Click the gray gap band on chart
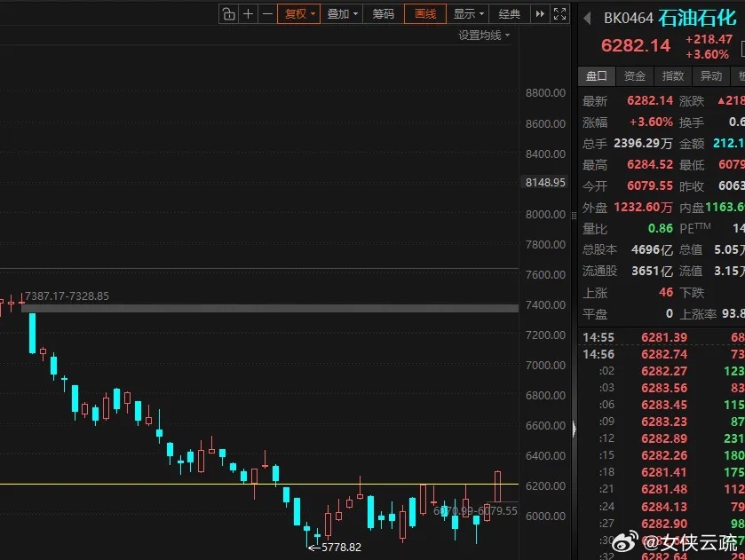The height and width of the screenshot is (560, 745). tap(270, 308)
